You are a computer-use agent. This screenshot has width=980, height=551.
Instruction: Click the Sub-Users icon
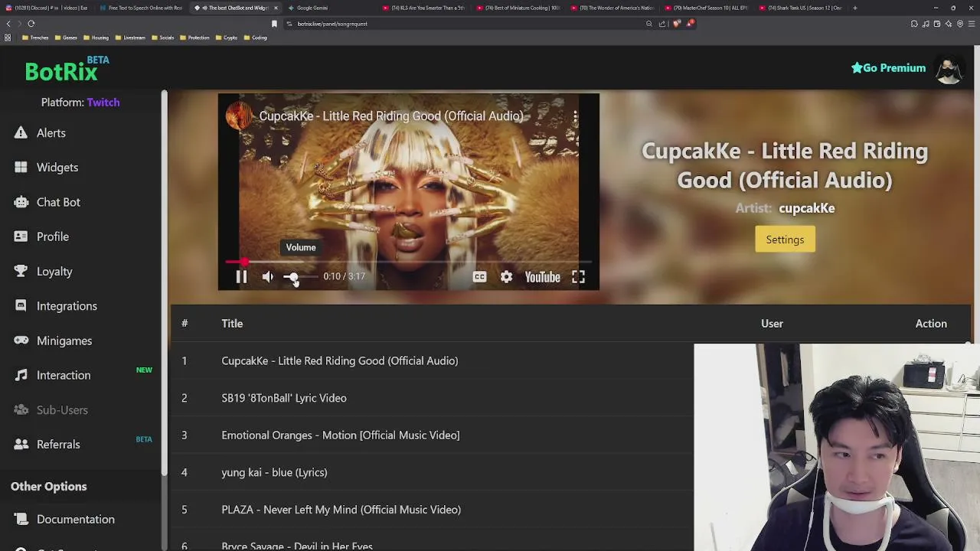point(21,410)
